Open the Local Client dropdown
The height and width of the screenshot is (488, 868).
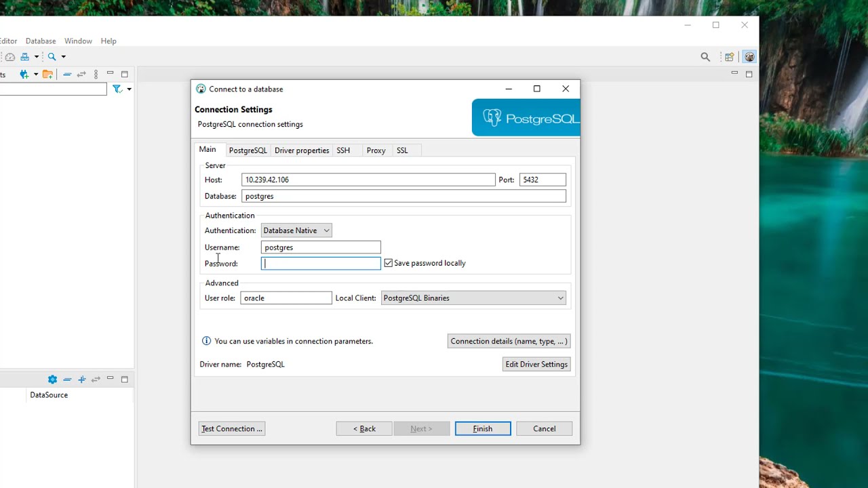click(x=473, y=298)
